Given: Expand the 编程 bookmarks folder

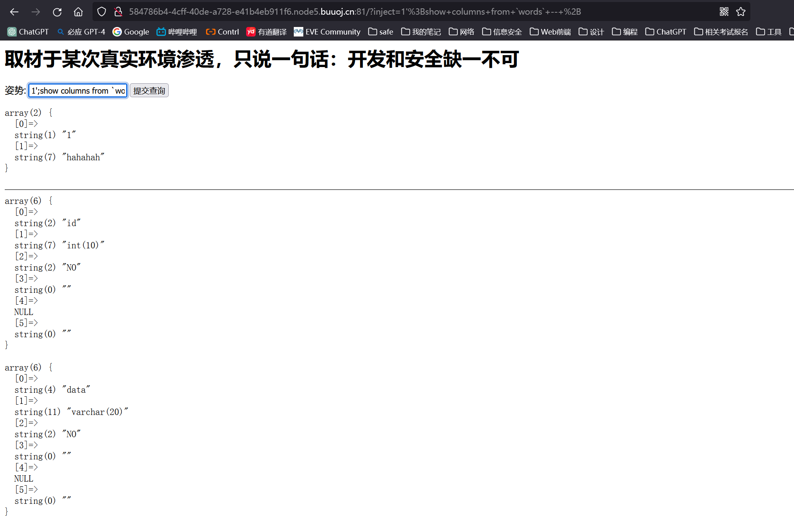Looking at the screenshot, I should (x=625, y=32).
